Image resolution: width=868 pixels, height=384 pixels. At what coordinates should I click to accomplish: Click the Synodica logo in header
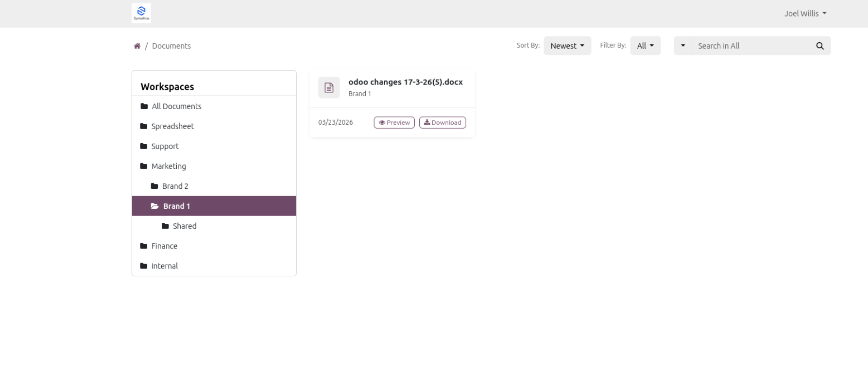click(141, 13)
